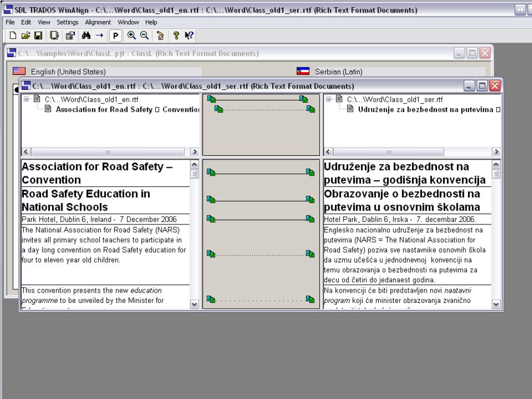532x399 pixels.
Task: Click the New Project toolbar icon
Action: [13, 35]
